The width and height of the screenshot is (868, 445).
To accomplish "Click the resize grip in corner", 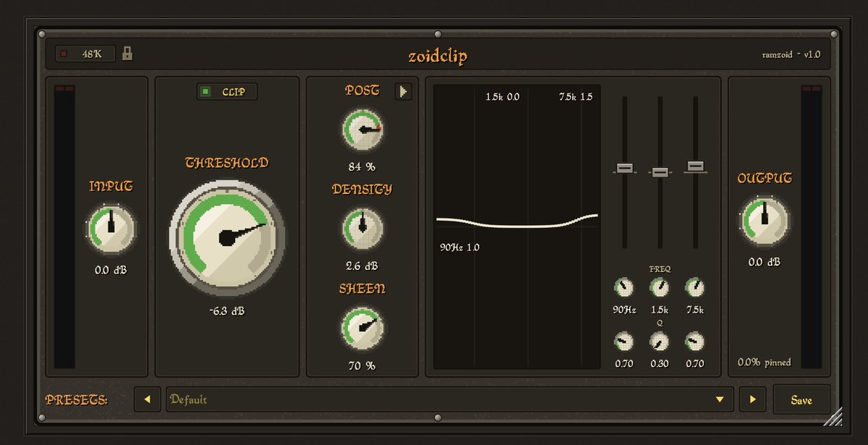I will pyautogui.click(x=833, y=416).
